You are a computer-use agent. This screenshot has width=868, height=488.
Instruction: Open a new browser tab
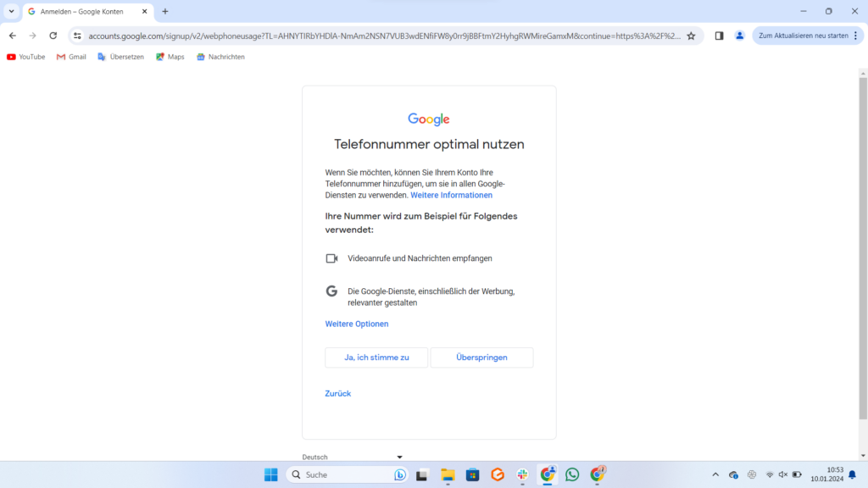pyautogui.click(x=165, y=11)
